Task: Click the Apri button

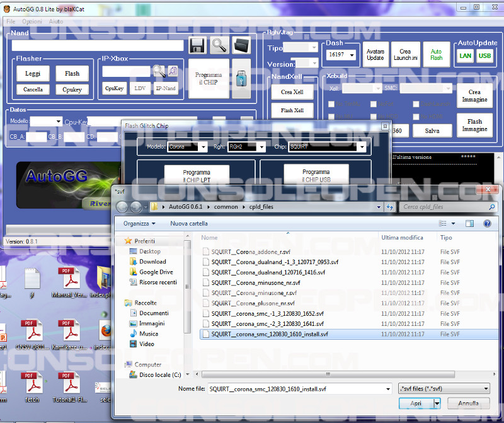Action: coord(416,403)
